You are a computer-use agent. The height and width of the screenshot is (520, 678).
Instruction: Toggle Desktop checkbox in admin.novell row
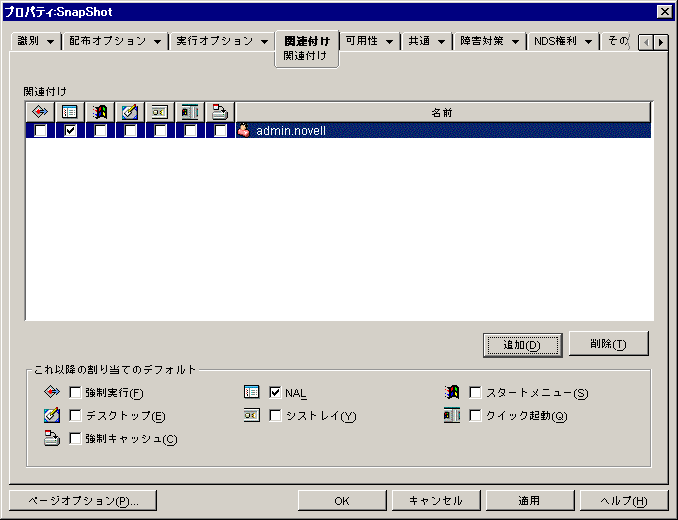pos(131,131)
